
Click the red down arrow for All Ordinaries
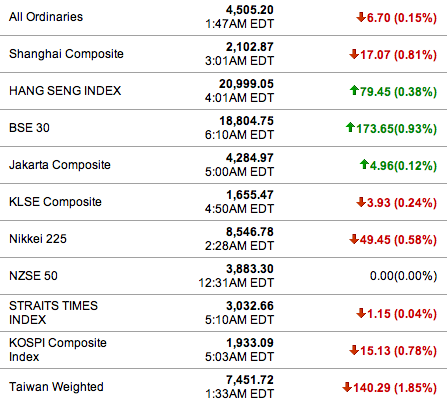pos(361,17)
